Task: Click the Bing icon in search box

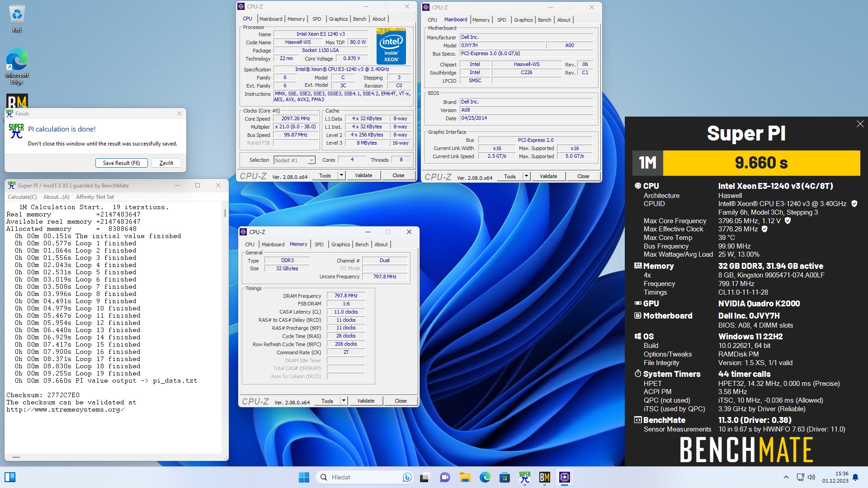Action: [407, 477]
